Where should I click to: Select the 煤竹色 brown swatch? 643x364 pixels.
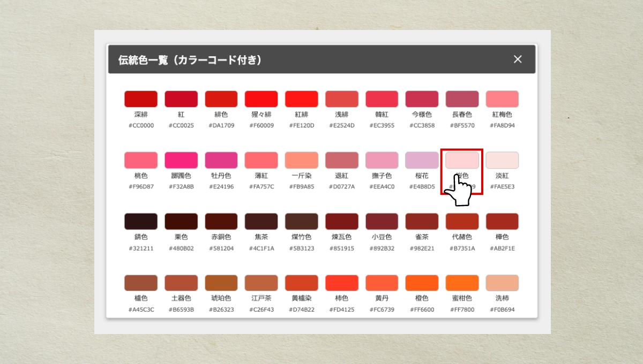click(x=301, y=222)
